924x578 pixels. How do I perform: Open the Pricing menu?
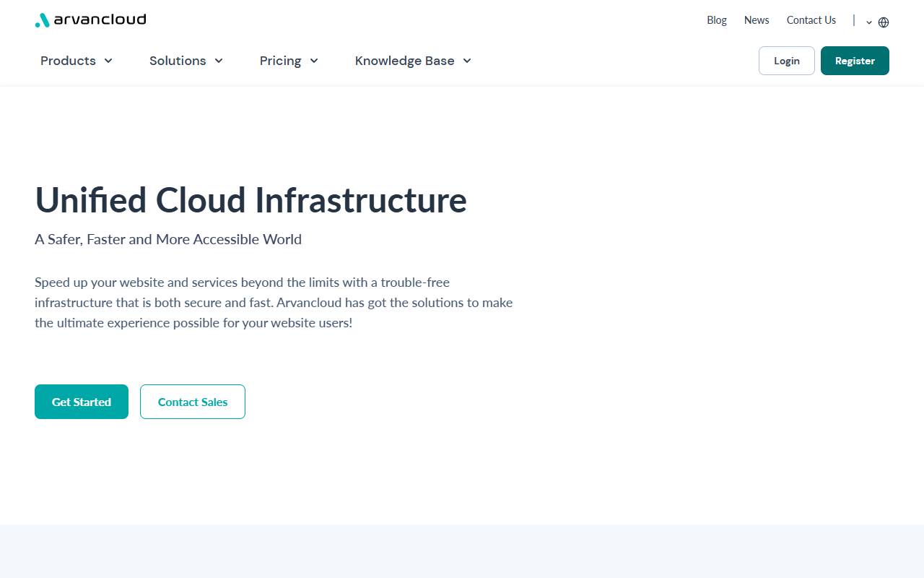coord(289,61)
